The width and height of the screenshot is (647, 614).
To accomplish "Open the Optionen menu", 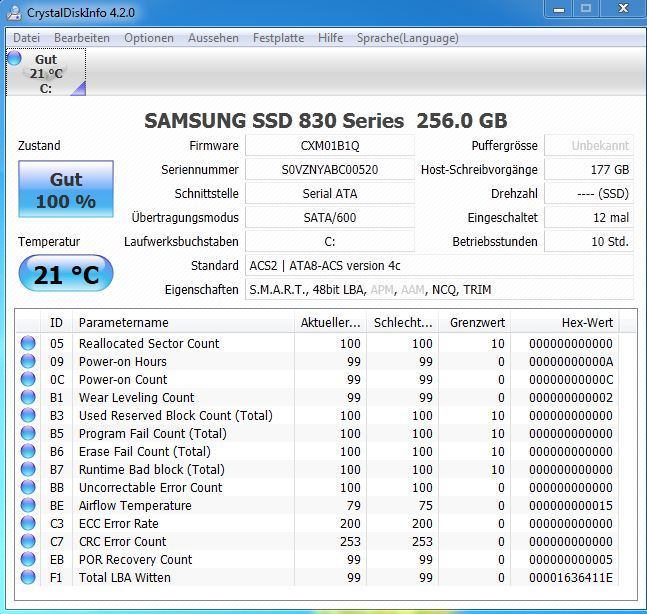I will [149, 38].
